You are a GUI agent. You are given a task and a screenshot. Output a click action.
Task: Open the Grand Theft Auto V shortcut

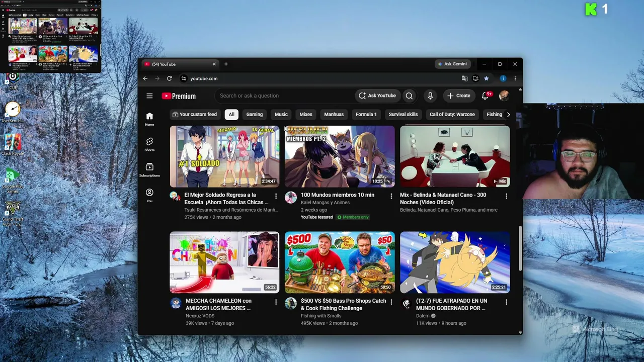tap(13, 213)
